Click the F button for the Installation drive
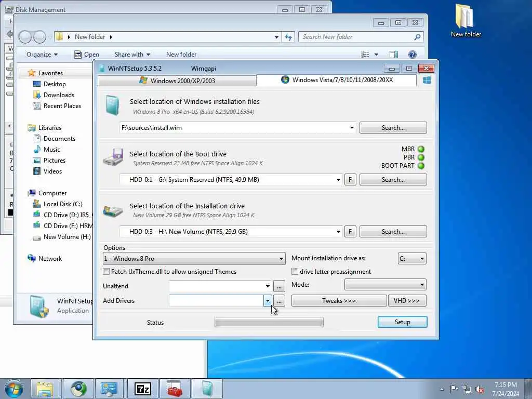This screenshot has height=399, width=532. click(x=350, y=231)
